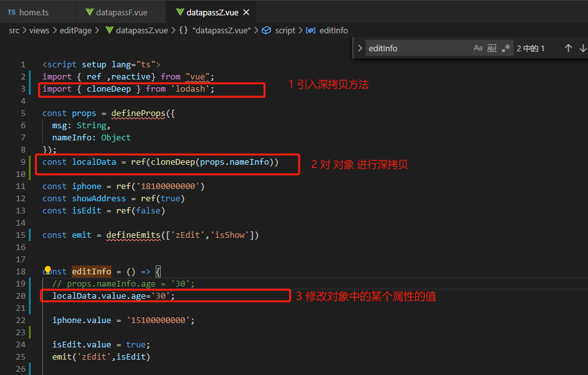Click emit('zEdit',isEdit) on line 25
The width and height of the screenshot is (588, 375).
click(101, 357)
